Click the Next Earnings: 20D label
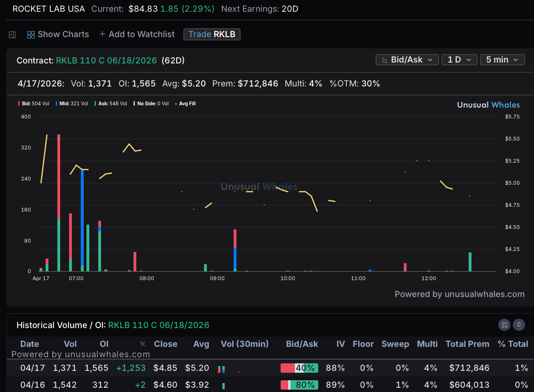 (x=260, y=9)
